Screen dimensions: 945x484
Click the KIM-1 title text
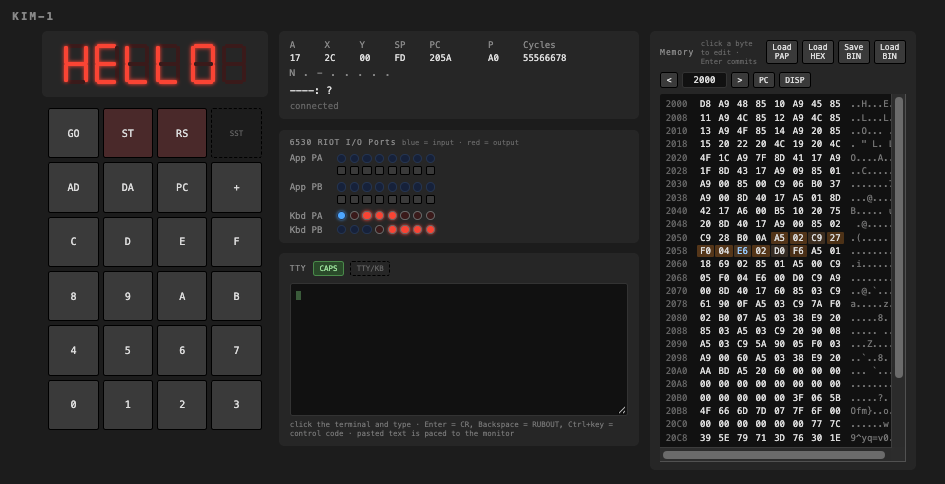[33, 16]
